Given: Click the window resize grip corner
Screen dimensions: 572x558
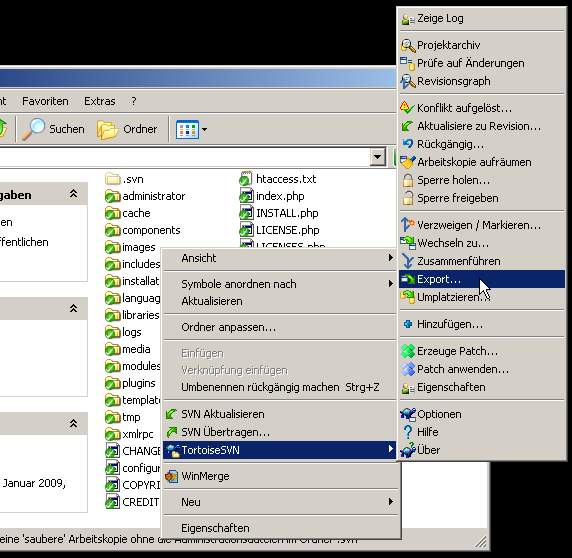Looking at the screenshot, I should (481, 542).
